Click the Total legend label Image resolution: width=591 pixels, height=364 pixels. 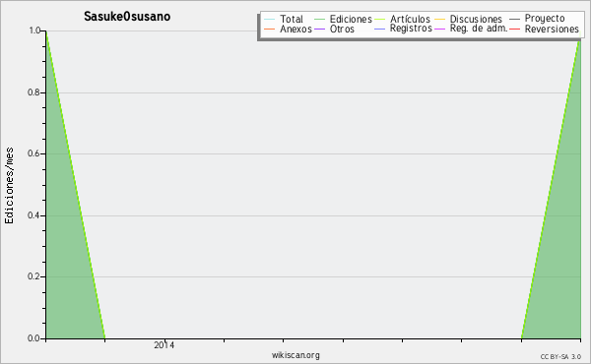pos(292,19)
